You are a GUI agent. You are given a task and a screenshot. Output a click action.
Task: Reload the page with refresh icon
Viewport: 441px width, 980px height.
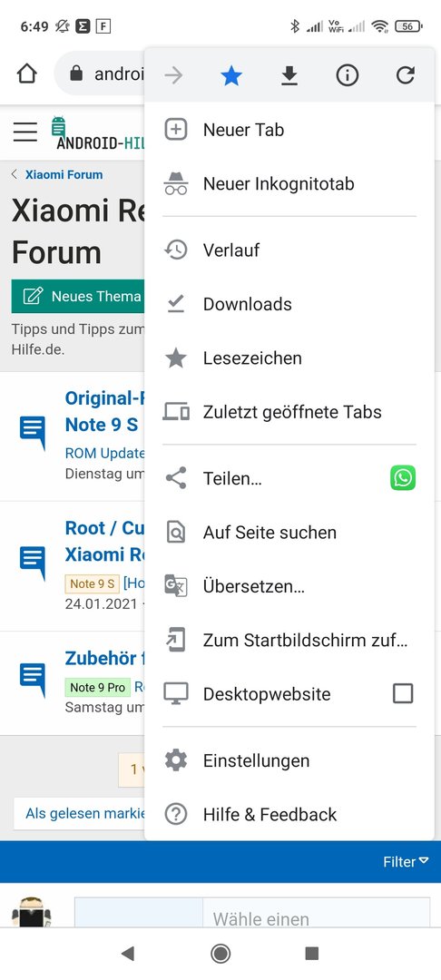[x=406, y=75]
